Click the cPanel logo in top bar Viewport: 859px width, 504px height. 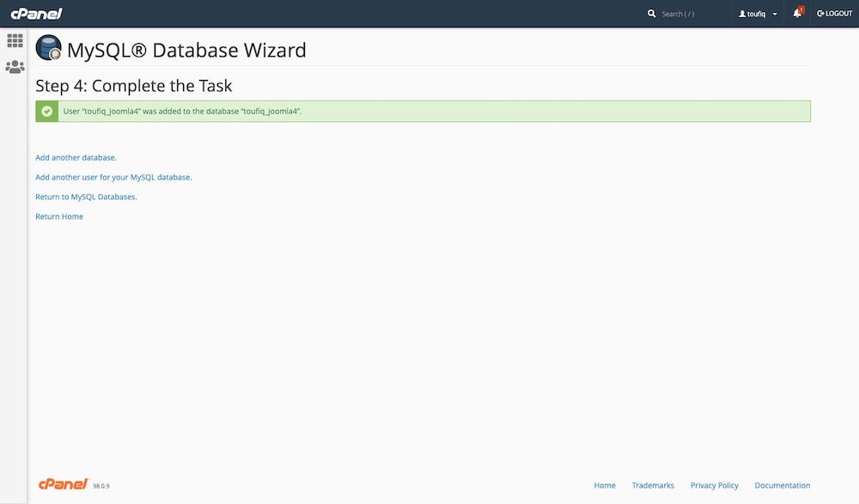pos(36,14)
